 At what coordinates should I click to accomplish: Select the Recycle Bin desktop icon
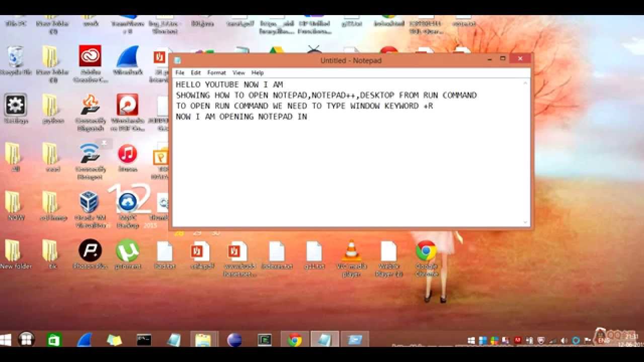(x=16, y=61)
